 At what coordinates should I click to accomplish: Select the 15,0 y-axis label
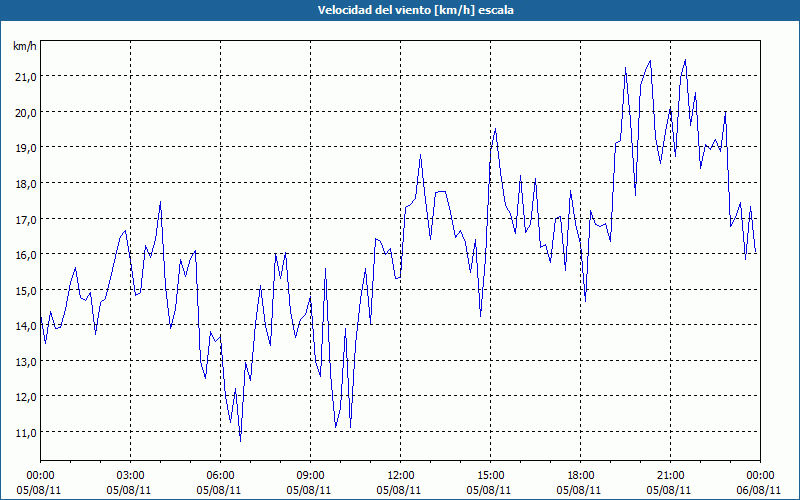pos(26,290)
